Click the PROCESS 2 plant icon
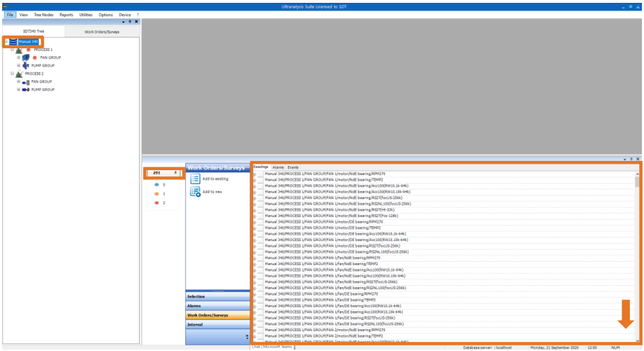The height and width of the screenshot is (351, 644). (x=18, y=74)
